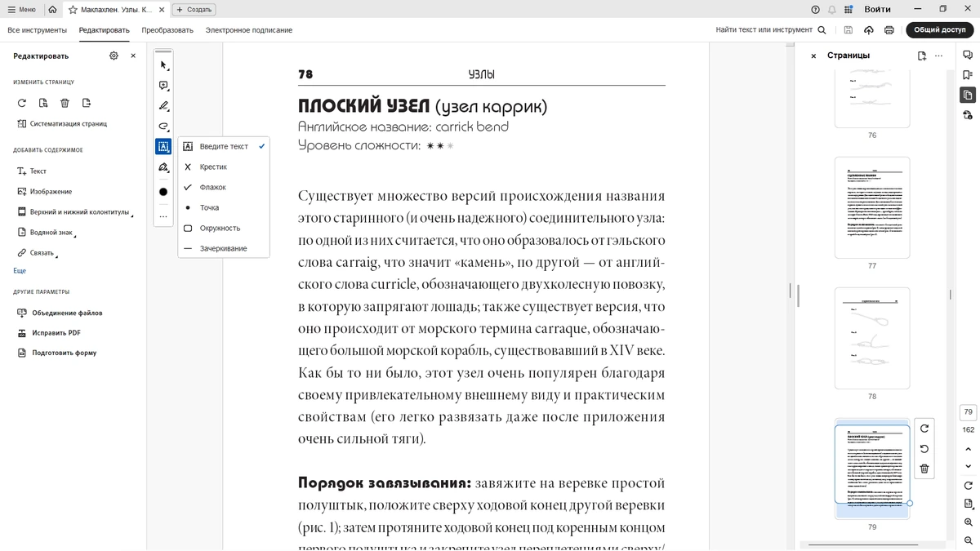Click the search magnifier icon

click(822, 30)
